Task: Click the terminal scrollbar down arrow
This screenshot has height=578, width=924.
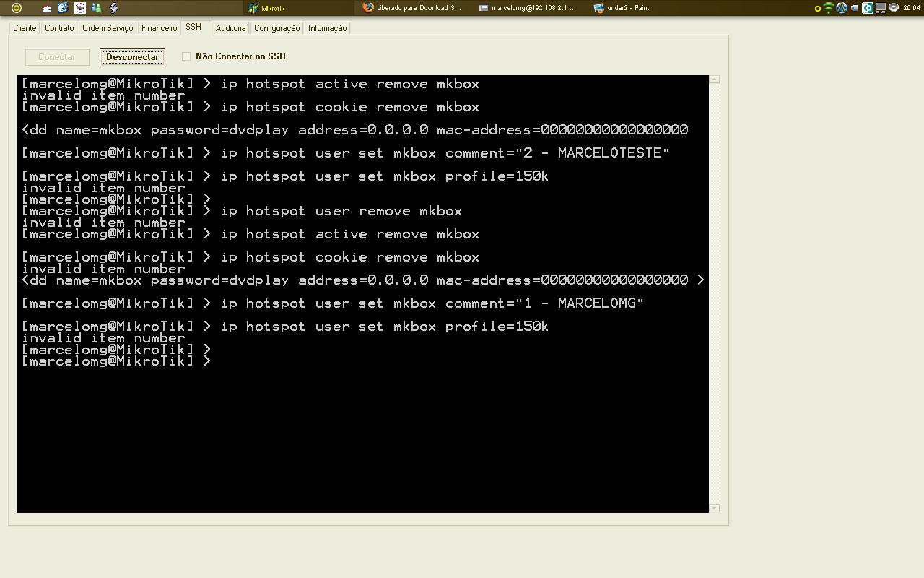Action: tap(715, 509)
